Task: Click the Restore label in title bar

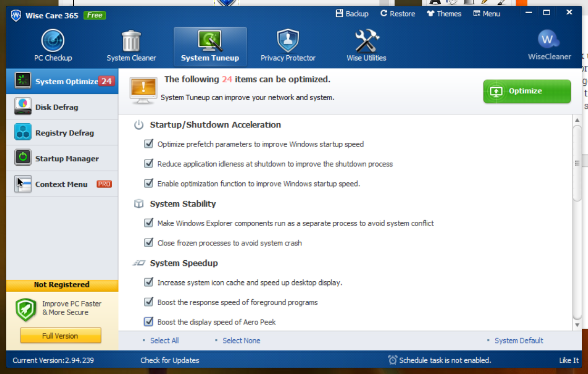Action: pos(403,14)
